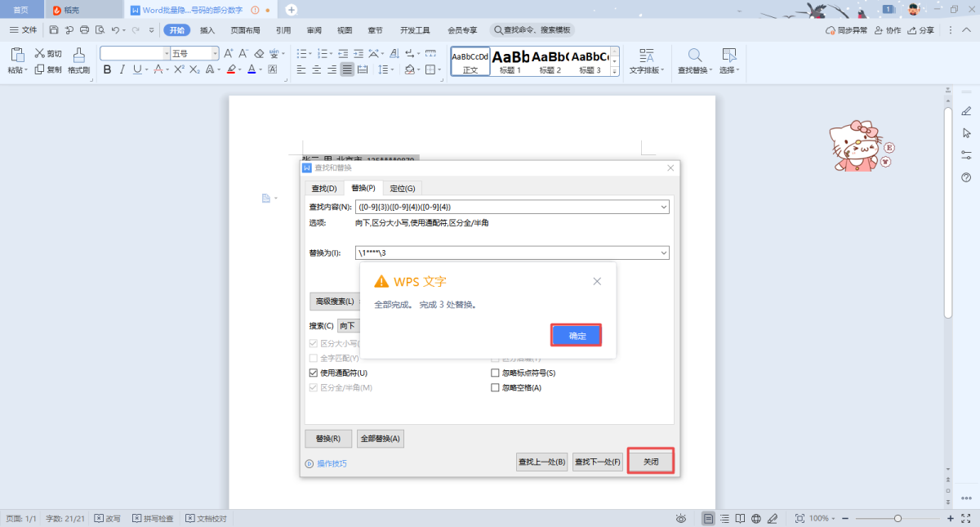Click the Save icon in quick toolbar
This screenshot has height=527, width=980.
coord(54,30)
